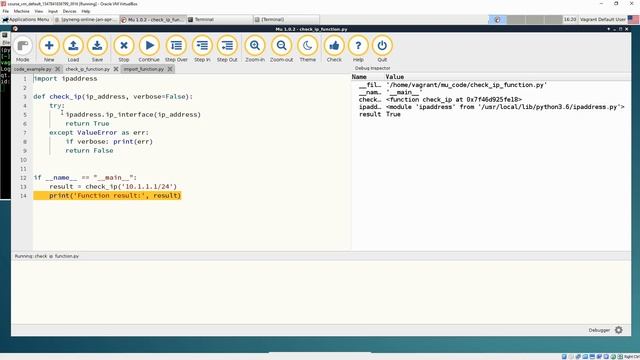
Task: Switch to check_ip_function.py tab
Action: point(87,69)
